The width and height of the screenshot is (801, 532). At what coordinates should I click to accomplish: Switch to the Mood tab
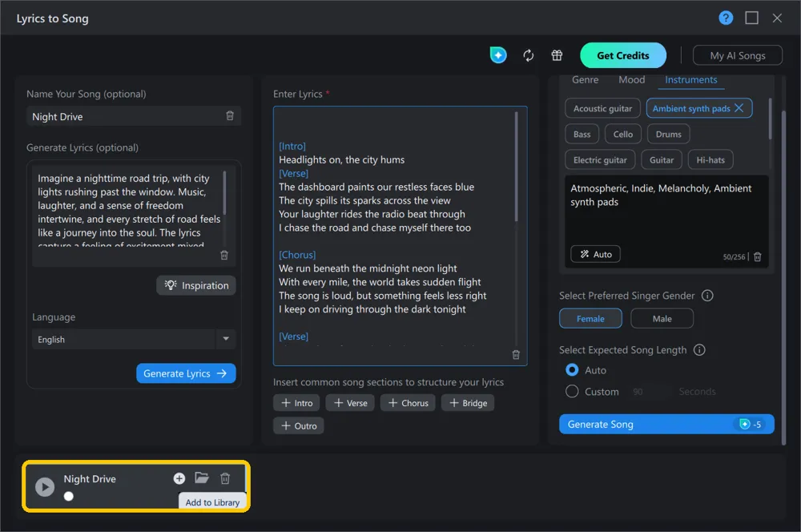631,80
